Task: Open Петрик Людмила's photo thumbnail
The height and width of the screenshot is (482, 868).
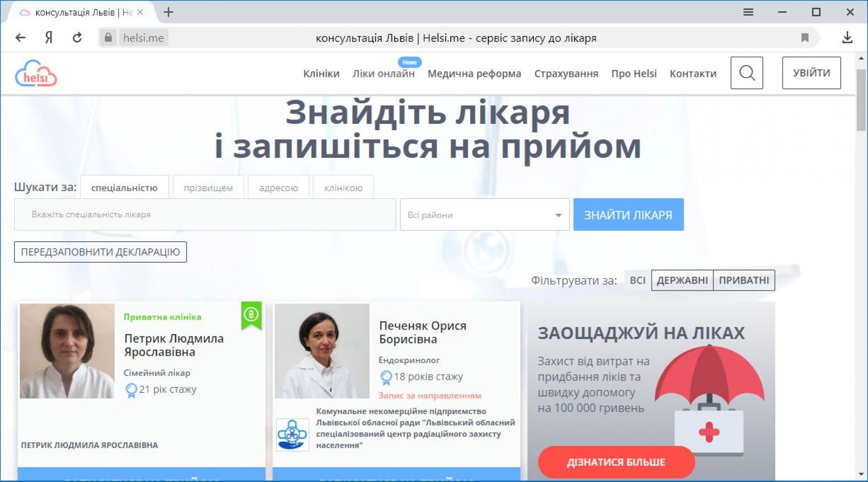Action: click(x=67, y=351)
